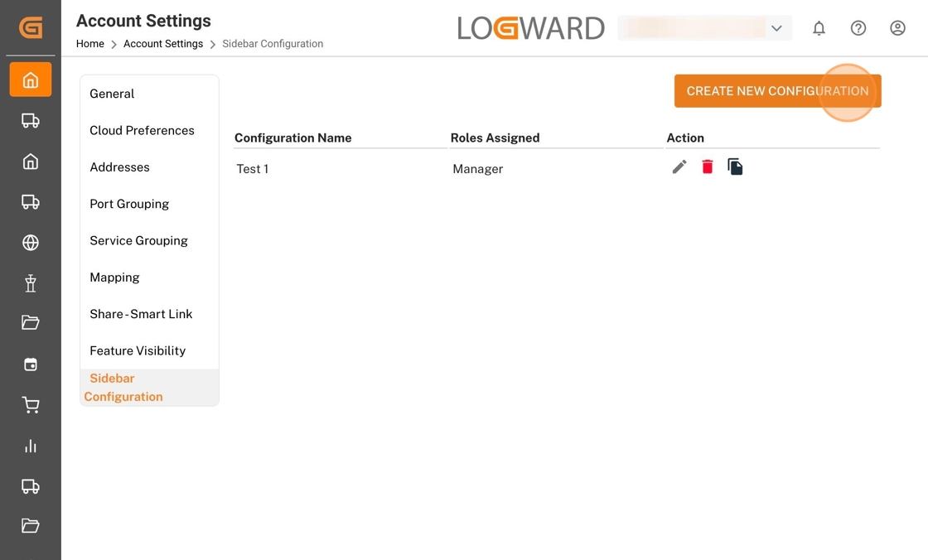
Task: Open the bar chart analytics icon
Action: 30,446
